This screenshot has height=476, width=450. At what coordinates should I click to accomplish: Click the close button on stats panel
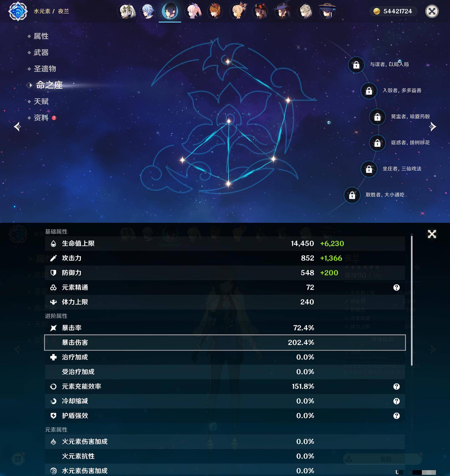[432, 234]
